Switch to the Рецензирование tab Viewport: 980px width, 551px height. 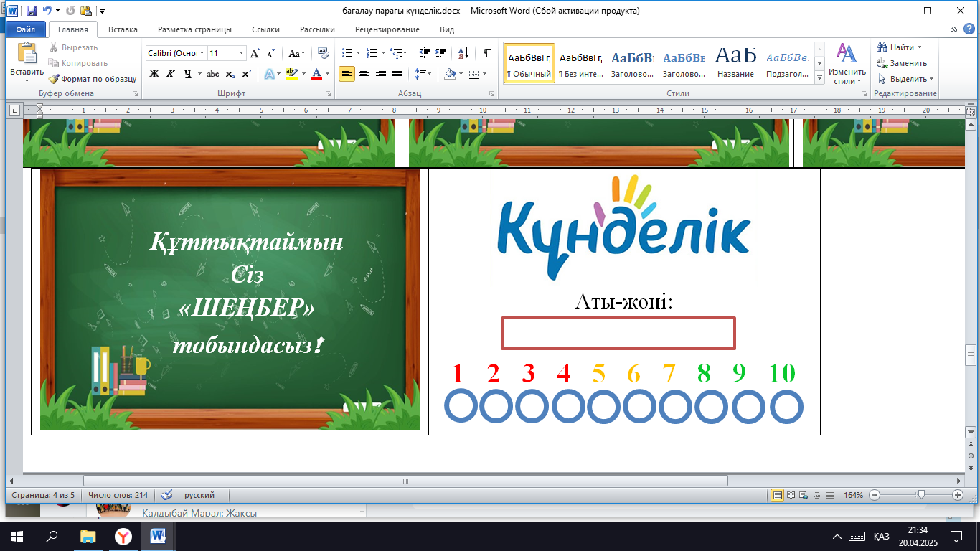click(x=387, y=29)
